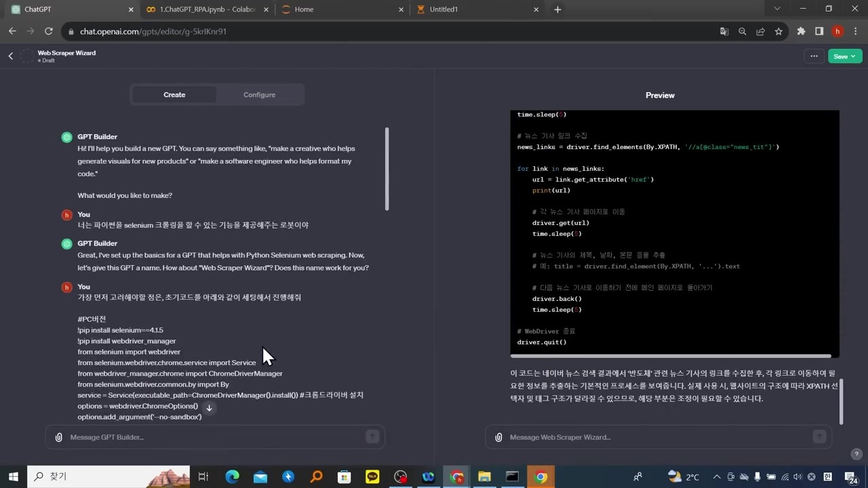Viewport: 868px width, 488px height.
Task: Switch to the Create tab
Action: (x=174, y=95)
